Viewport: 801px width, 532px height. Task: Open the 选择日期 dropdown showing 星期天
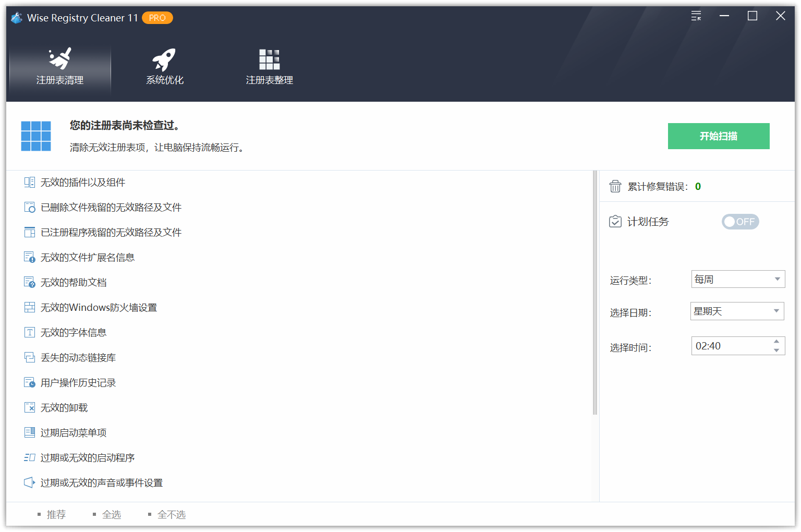(737, 311)
